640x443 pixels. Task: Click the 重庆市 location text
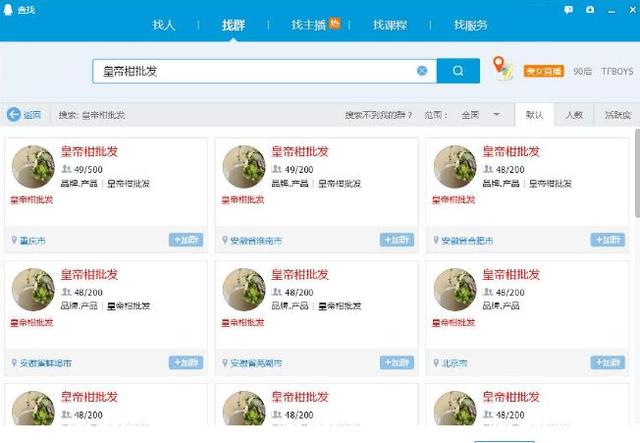pos(33,240)
